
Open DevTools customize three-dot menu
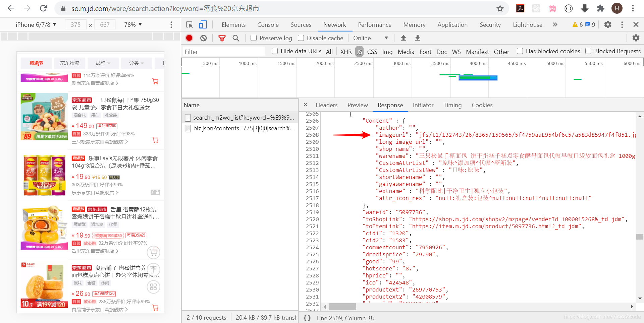pyautogui.click(x=622, y=24)
